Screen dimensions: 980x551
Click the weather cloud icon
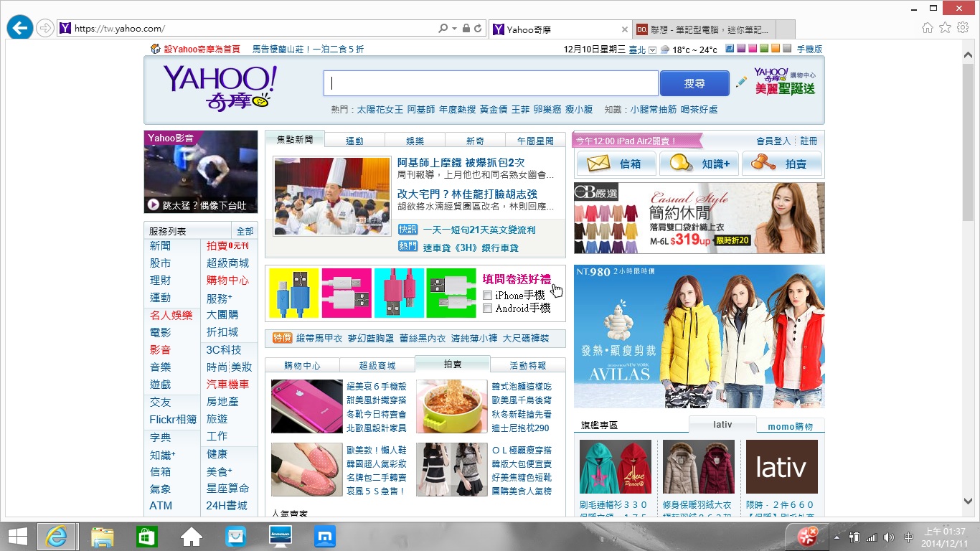pos(664,50)
